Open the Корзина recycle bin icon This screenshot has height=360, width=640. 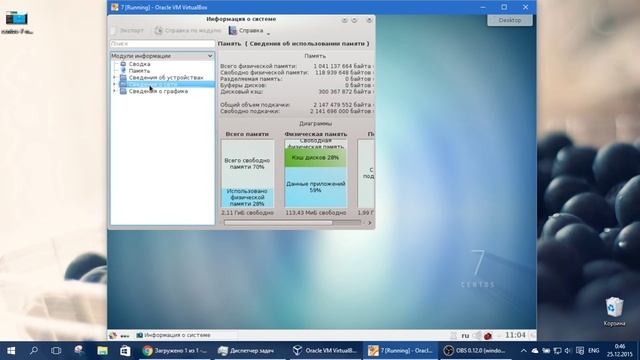[x=614, y=311]
